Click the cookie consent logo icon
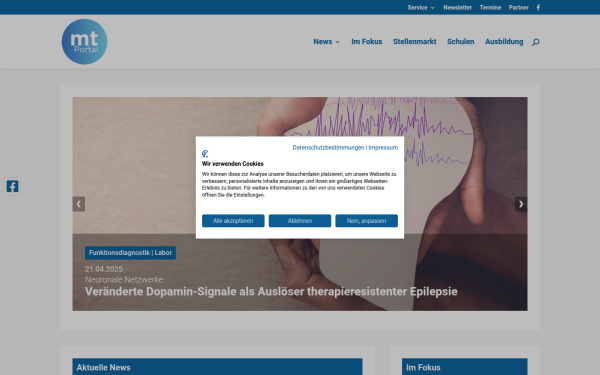 (205, 154)
